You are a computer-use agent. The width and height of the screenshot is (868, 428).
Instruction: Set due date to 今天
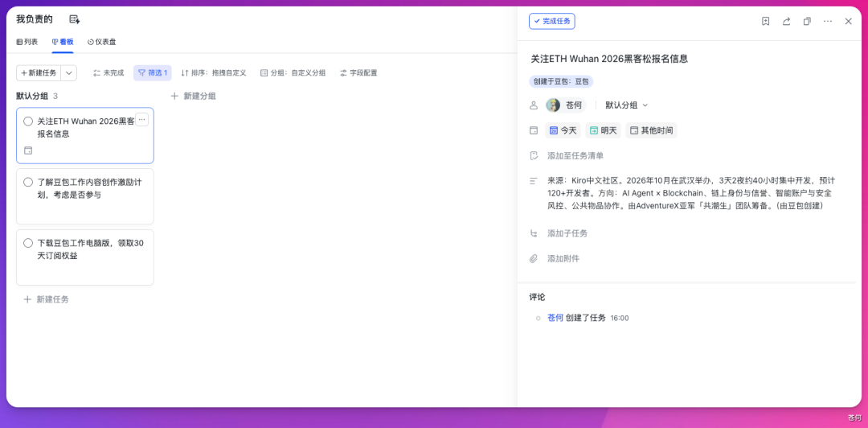point(563,130)
